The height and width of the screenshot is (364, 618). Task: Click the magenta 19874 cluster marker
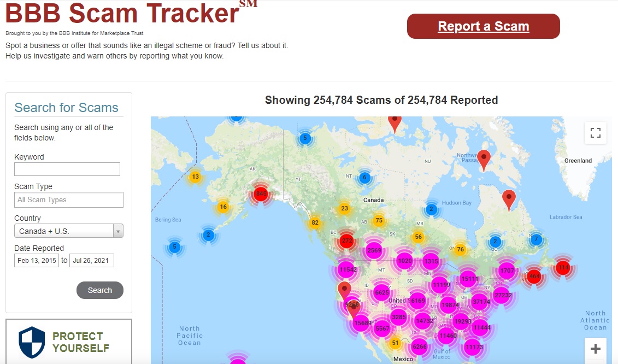coord(450,305)
